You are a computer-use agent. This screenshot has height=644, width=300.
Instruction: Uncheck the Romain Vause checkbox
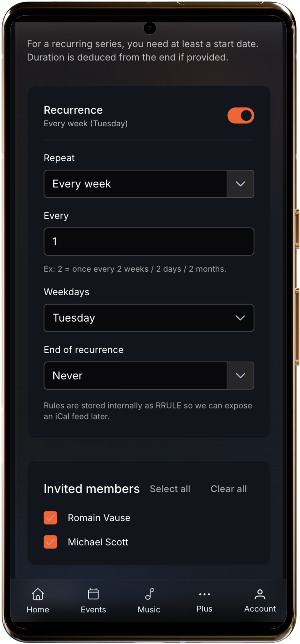coord(50,518)
